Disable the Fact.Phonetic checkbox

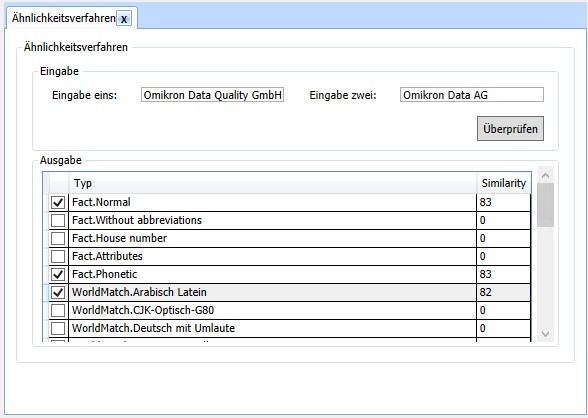(x=58, y=274)
